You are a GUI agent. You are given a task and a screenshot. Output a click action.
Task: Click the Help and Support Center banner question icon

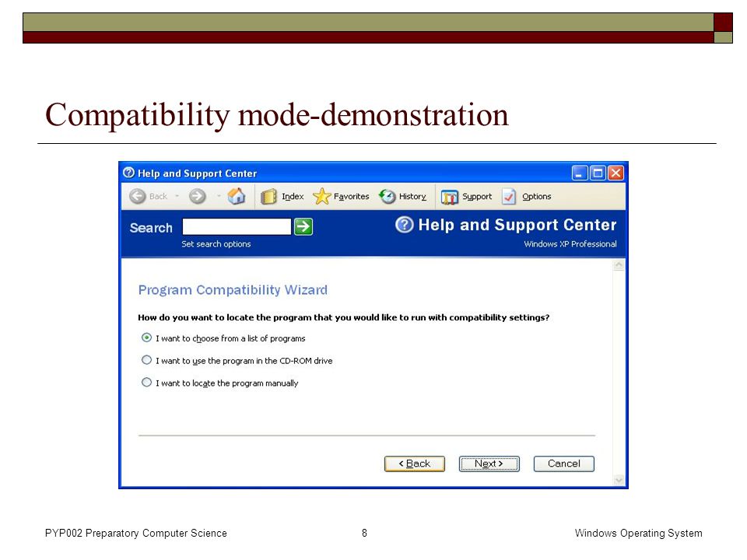point(405,224)
